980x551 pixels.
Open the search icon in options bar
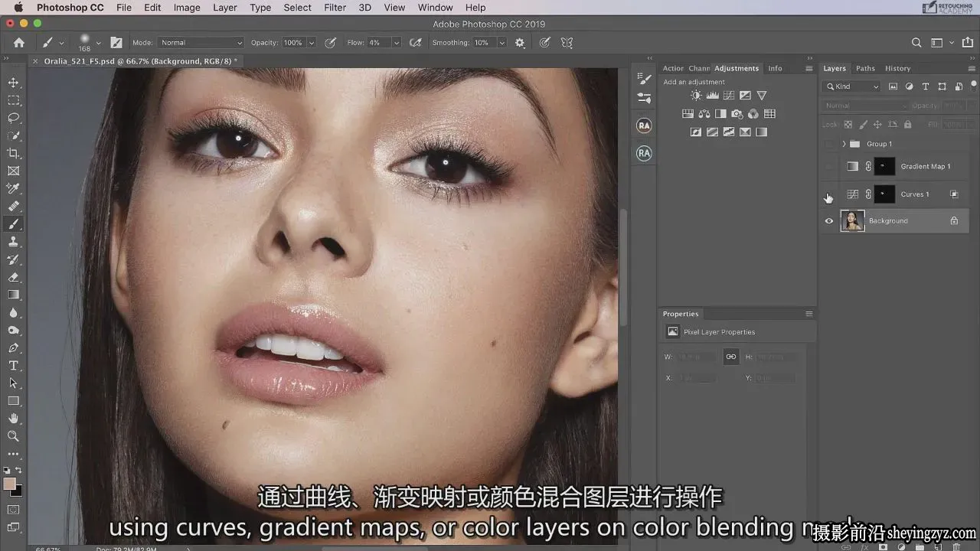coord(916,43)
